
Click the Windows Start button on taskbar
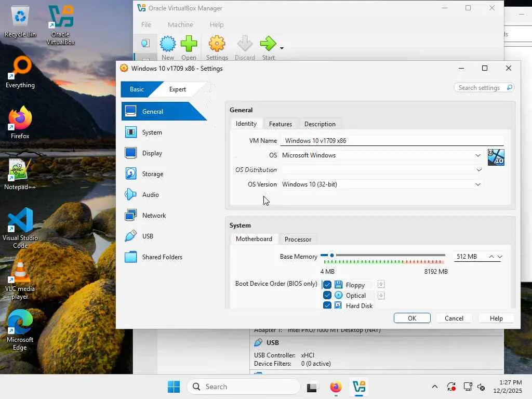(x=174, y=387)
